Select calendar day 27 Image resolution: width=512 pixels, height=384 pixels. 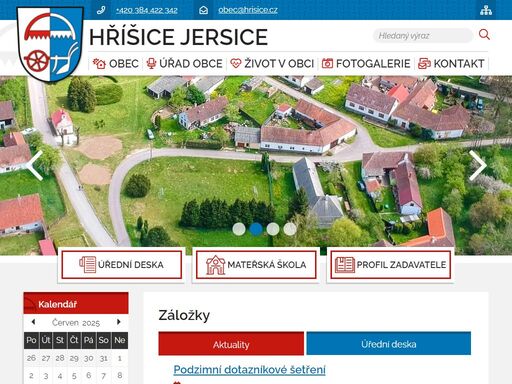coord(46,358)
